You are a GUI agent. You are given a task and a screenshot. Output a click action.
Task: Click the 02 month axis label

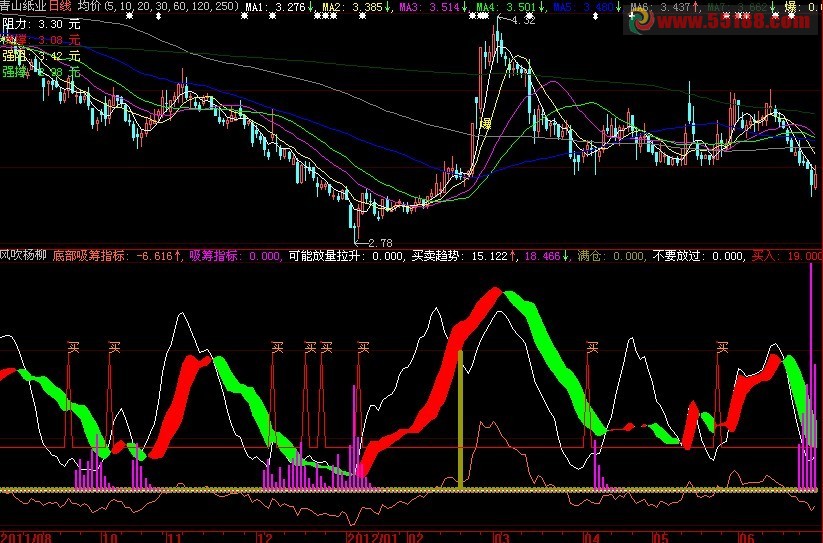pos(415,537)
